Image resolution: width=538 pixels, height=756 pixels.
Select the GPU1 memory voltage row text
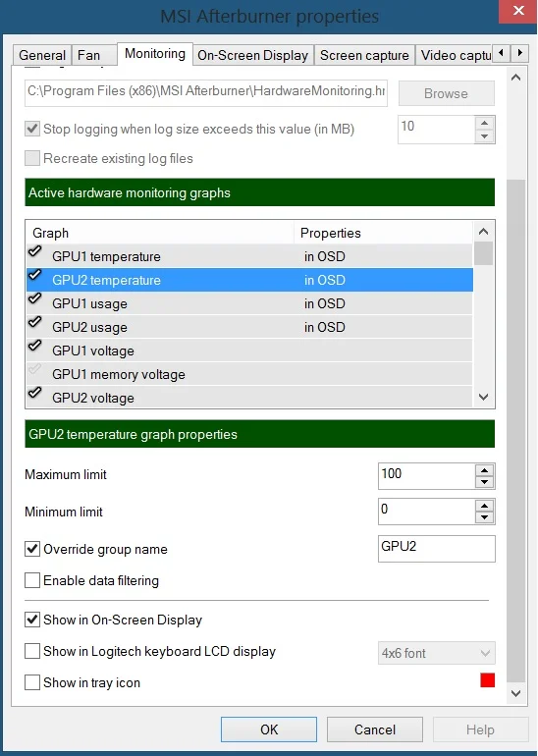coord(119,375)
